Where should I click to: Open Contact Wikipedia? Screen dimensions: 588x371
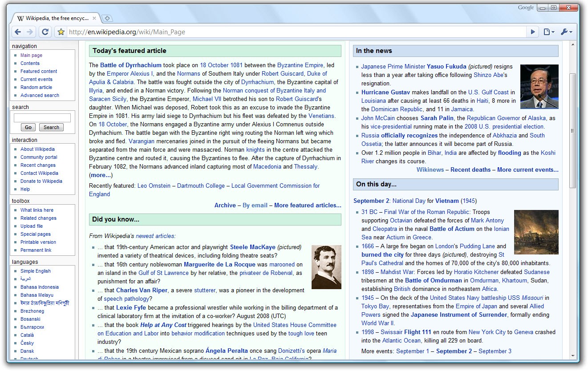coord(39,173)
